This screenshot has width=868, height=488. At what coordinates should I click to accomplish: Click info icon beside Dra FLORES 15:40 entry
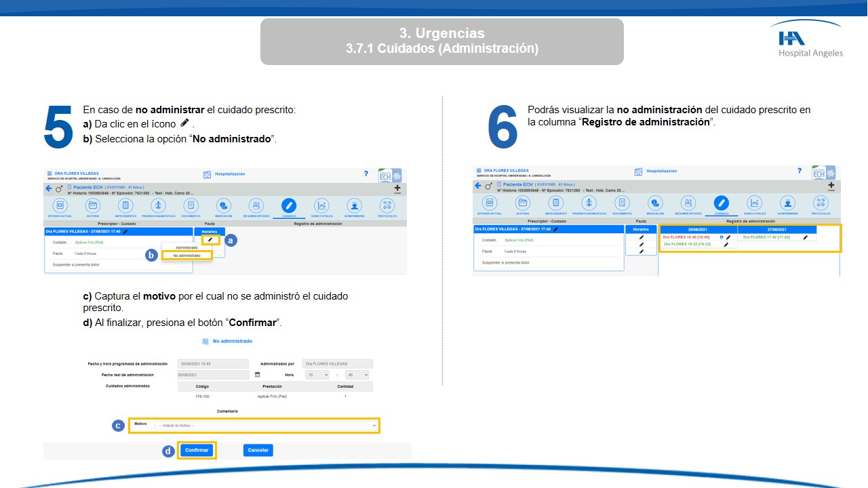click(721, 237)
